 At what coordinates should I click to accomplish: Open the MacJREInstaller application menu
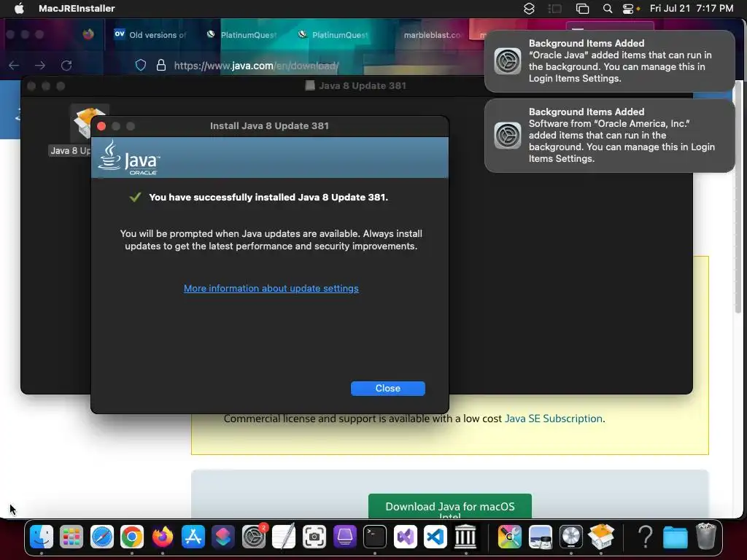(x=77, y=8)
